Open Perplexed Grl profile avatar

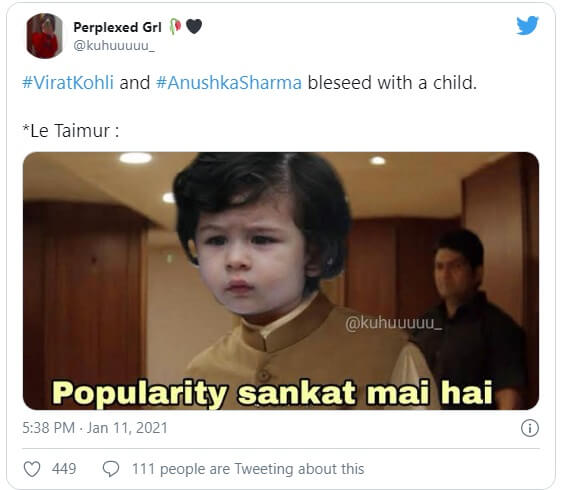click(x=45, y=36)
